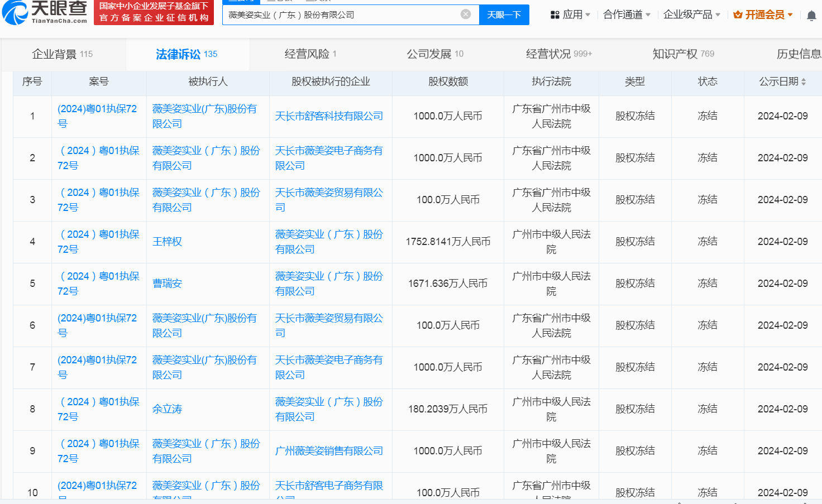The width and height of the screenshot is (822, 504).
Task: Click the 股权数额 column header
Action: [448, 81]
